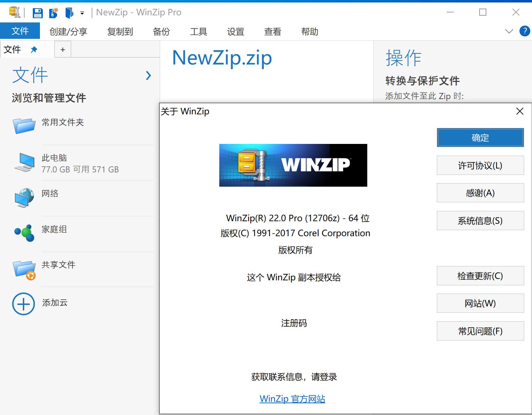Click the 注册码 label in the dialog
Screen dimensions: 532x415
point(294,323)
